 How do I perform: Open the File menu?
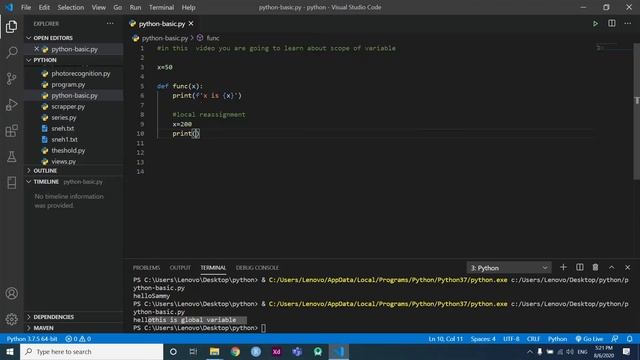[26, 7]
